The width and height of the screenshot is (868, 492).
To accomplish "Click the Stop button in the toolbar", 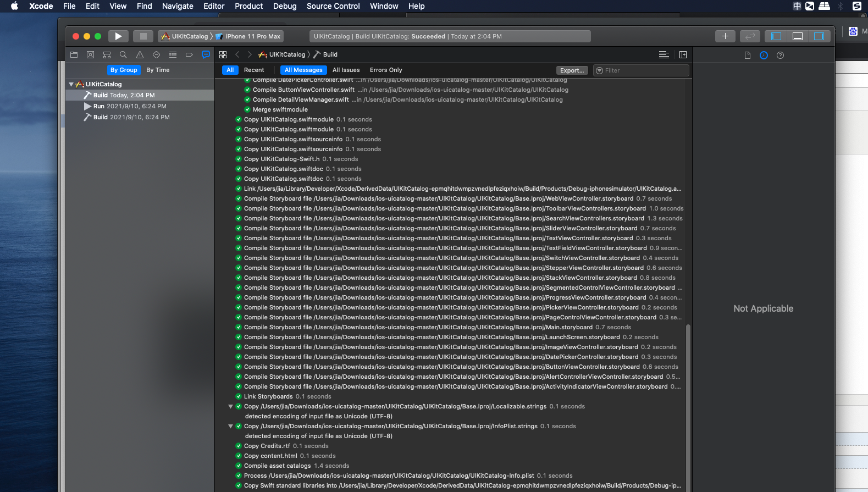I will click(143, 36).
